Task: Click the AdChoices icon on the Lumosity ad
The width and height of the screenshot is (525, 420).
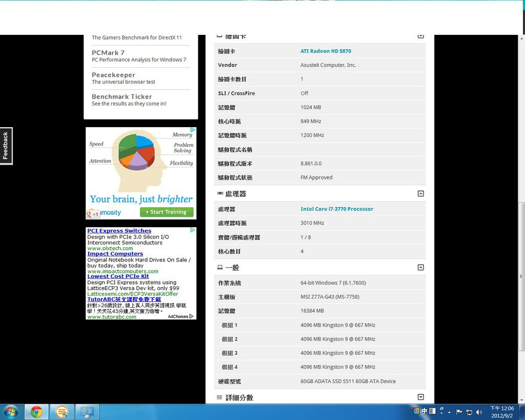Action: coord(193,130)
